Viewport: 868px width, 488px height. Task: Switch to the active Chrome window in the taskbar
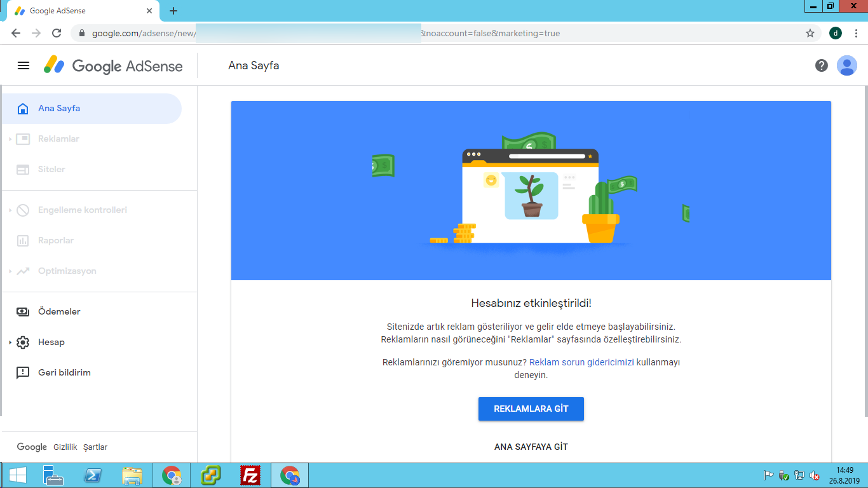point(290,475)
